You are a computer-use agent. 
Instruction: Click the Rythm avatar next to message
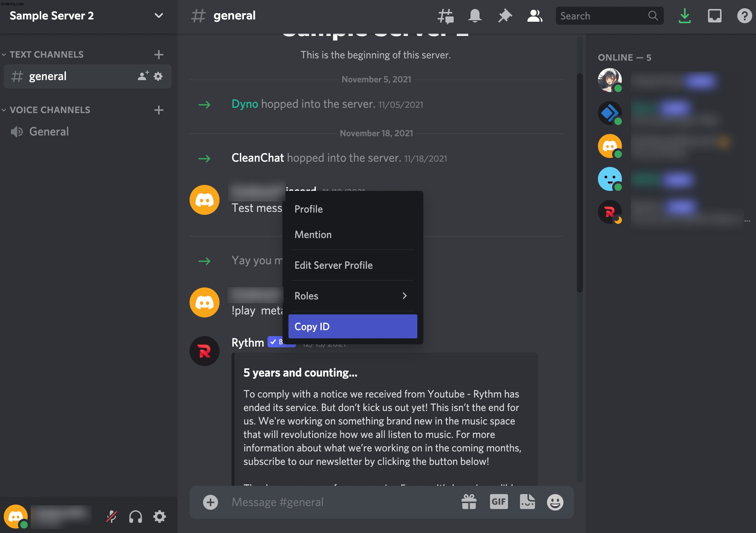[x=205, y=351]
